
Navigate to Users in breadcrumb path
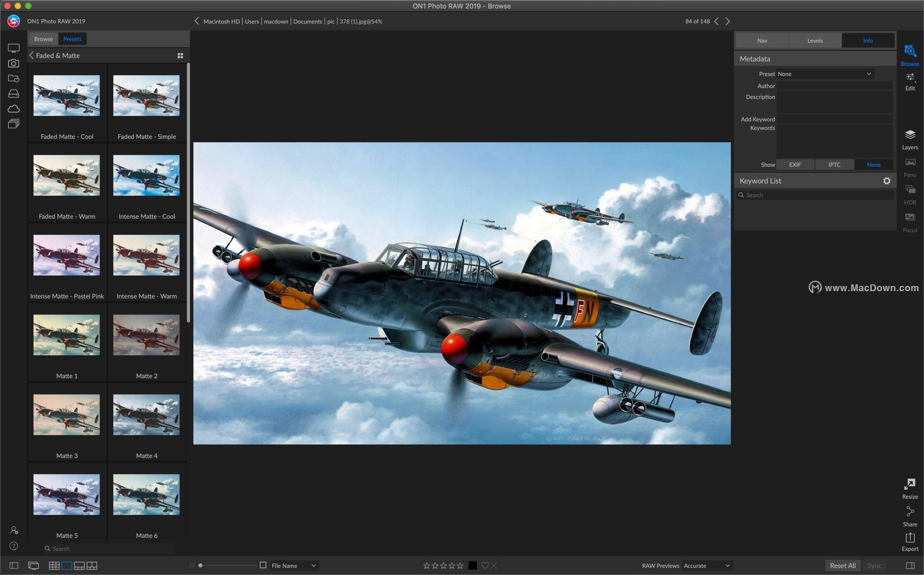(x=252, y=21)
